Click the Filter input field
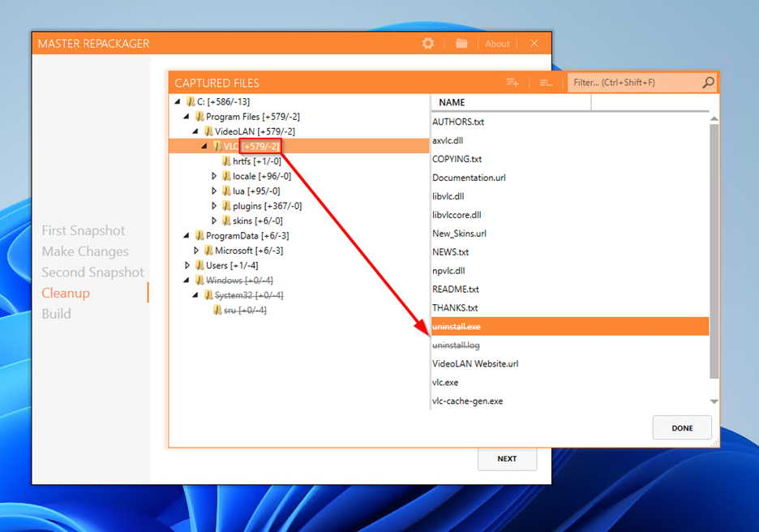The image size is (759, 532). [635, 83]
